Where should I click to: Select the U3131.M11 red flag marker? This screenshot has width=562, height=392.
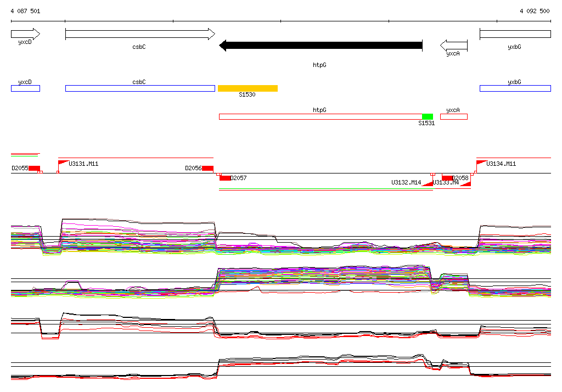tap(63, 163)
